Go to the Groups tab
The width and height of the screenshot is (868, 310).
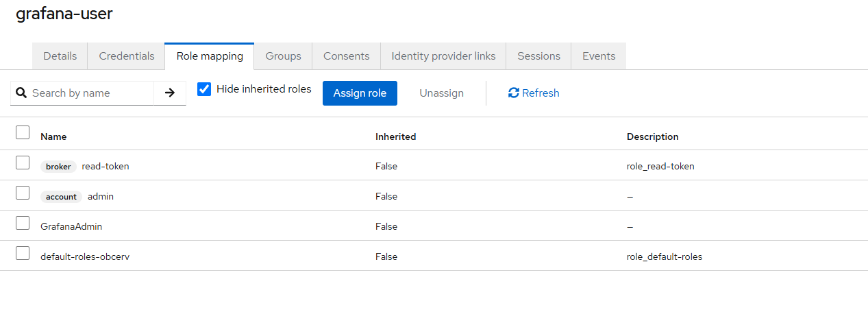284,56
